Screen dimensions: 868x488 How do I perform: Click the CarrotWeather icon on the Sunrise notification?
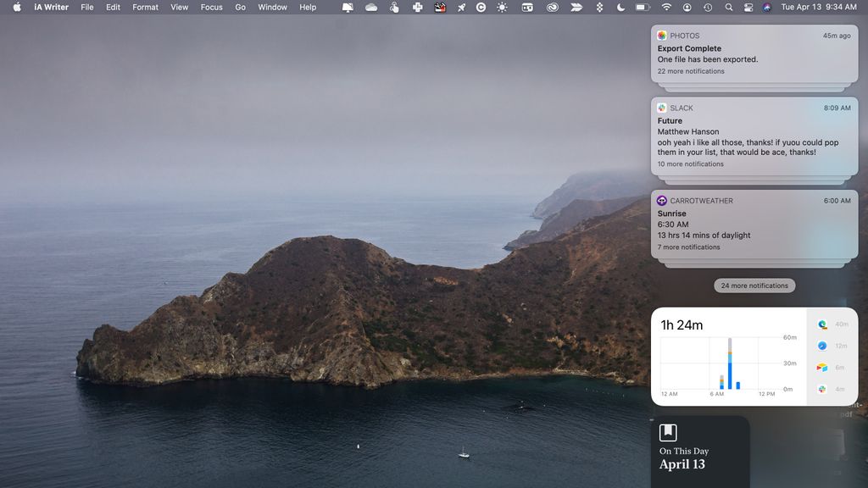[662, 201]
